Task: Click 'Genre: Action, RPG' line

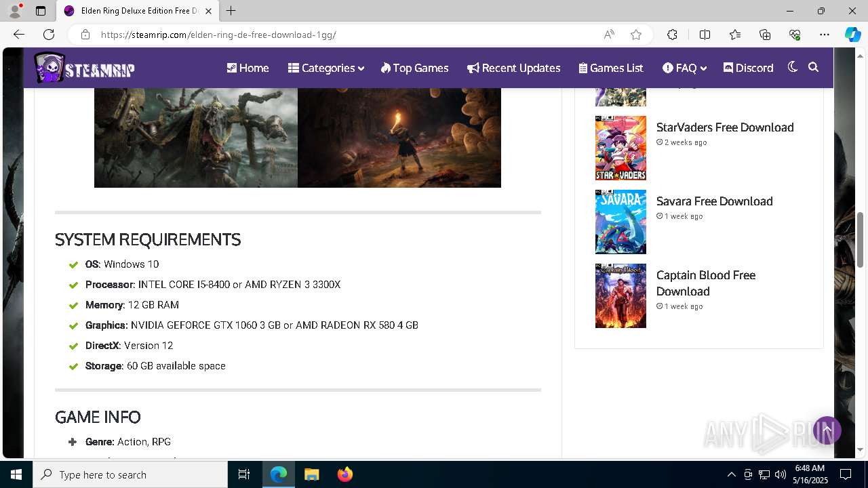Action: click(x=128, y=442)
